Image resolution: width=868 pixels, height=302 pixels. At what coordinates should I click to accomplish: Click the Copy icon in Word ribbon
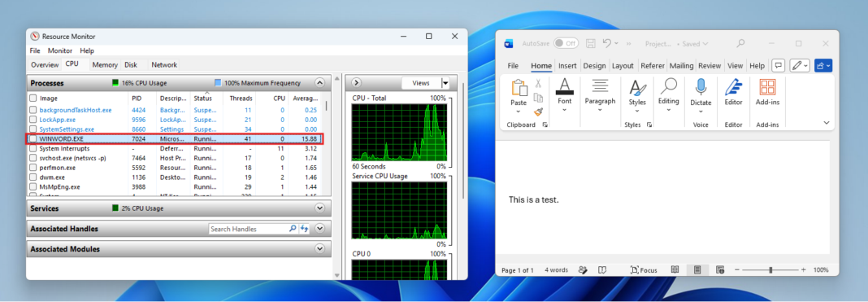pyautogui.click(x=538, y=98)
